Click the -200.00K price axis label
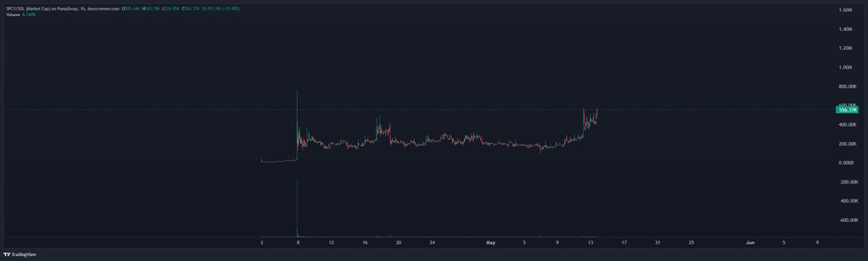The height and width of the screenshot is (261, 868). tap(848, 182)
